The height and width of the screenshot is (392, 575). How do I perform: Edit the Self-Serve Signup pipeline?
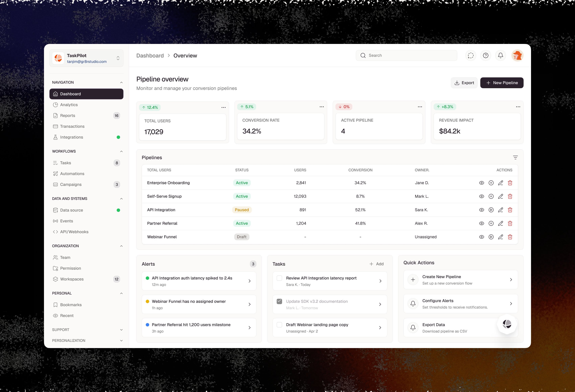(x=500, y=196)
